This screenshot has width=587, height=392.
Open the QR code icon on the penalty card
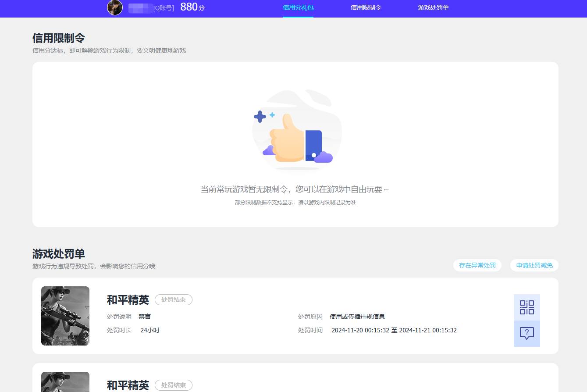pyautogui.click(x=527, y=307)
